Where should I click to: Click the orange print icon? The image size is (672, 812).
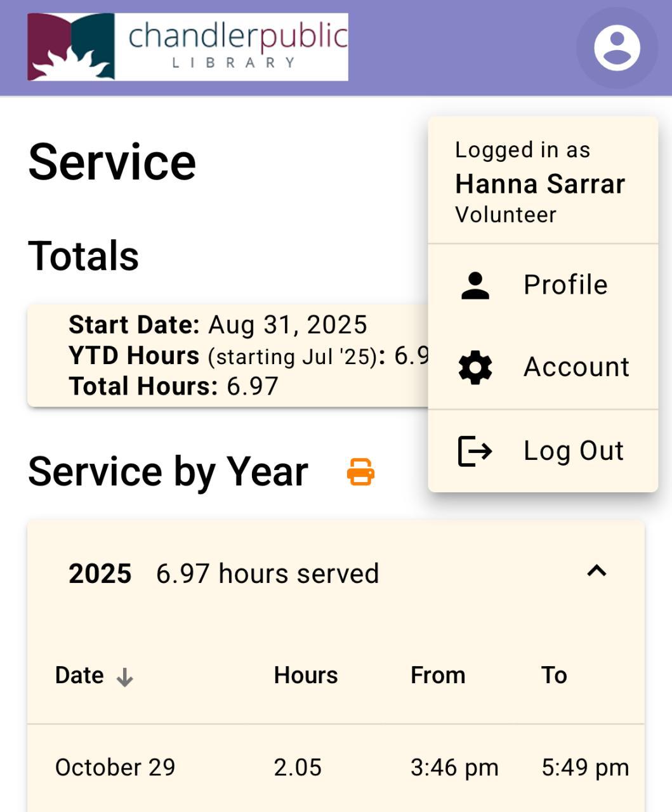(x=360, y=472)
